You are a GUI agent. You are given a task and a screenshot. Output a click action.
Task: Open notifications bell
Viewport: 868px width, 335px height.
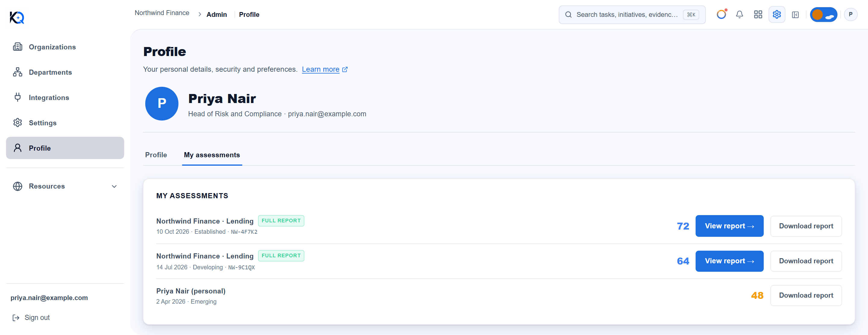click(739, 14)
